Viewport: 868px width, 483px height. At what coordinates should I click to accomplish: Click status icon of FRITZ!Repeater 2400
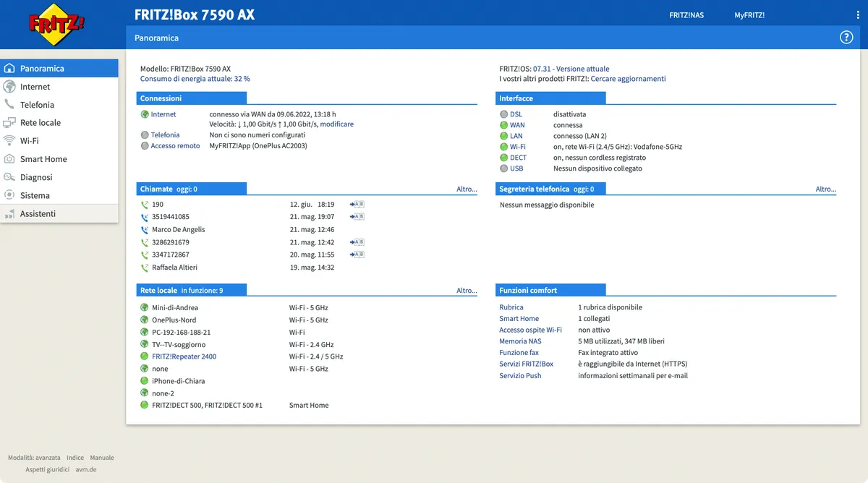[145, 356]
